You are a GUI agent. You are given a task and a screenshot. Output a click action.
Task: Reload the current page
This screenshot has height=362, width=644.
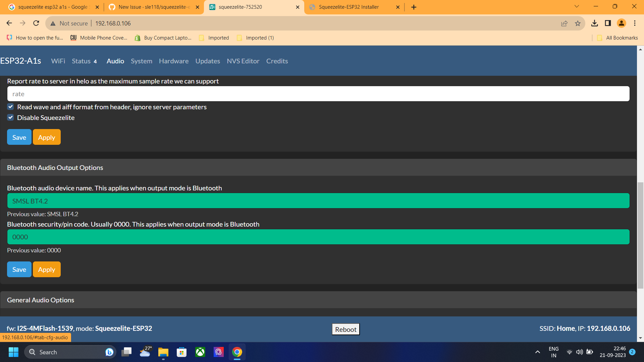coord(36,23)
